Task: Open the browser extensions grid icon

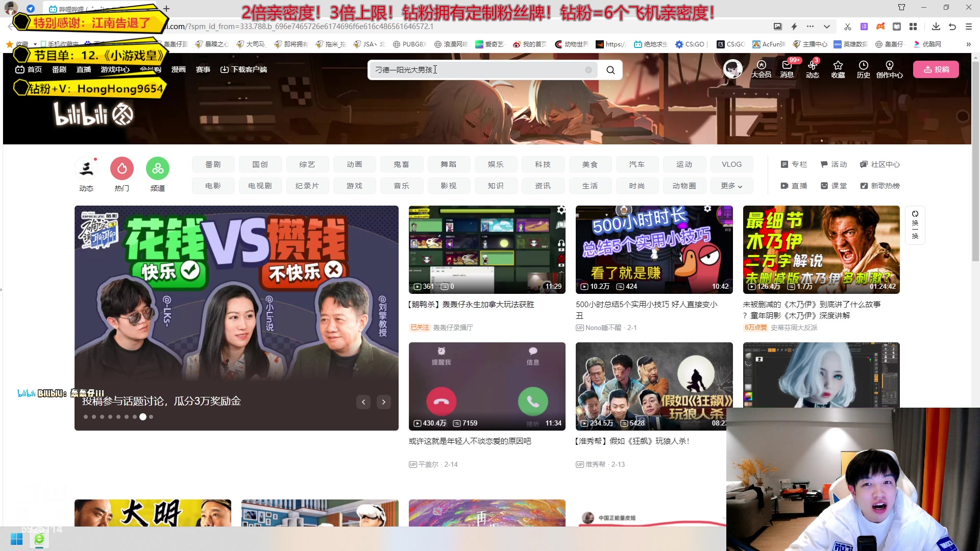Action: 913,27
